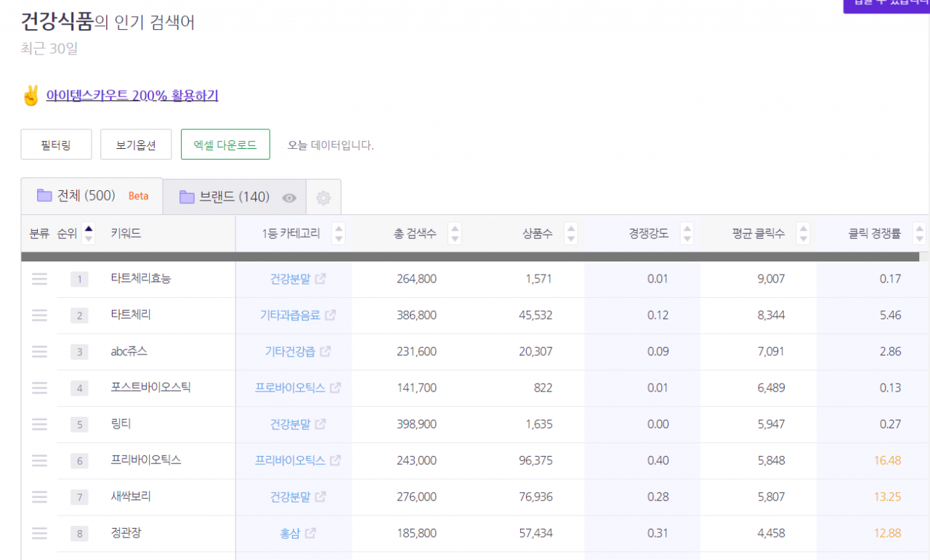The height and width of the screenshot is (560, 930).
Task: Toggle visibility eye on 브랜드 tab
Action: [x=289, y=198]
